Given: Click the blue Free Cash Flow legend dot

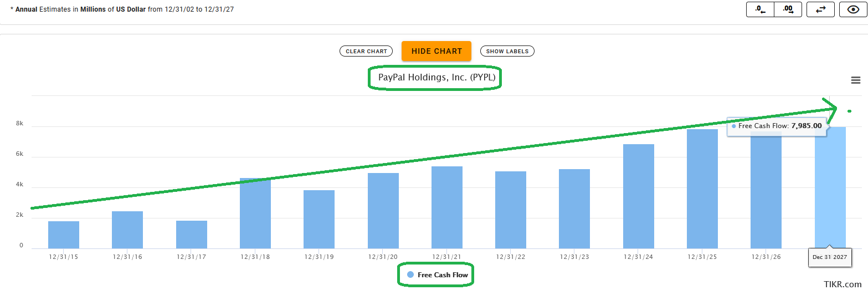Looking at the screenshot, I should tap(410, 275).
